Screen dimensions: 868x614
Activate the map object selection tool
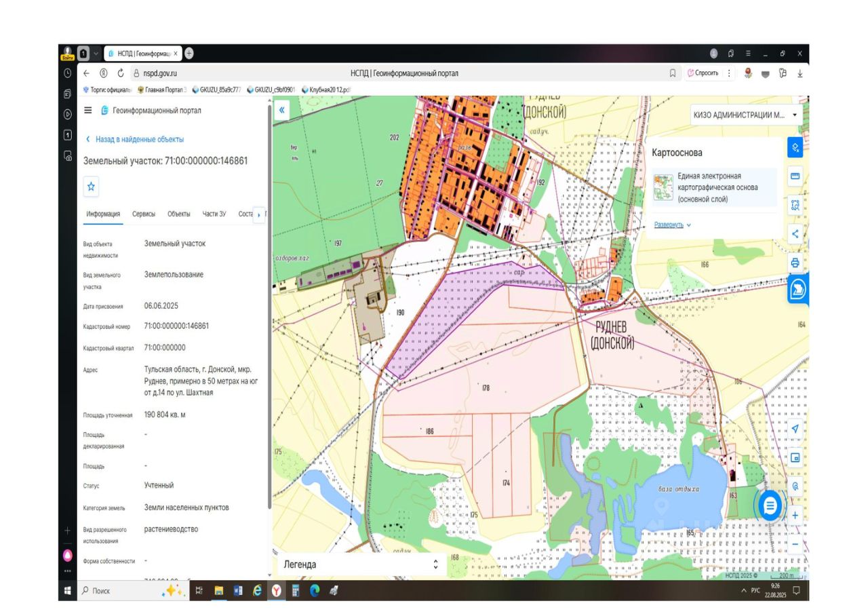pos(795,147)
